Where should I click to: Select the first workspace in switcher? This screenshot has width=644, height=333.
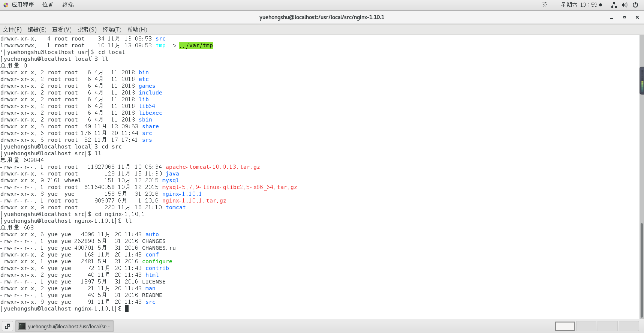[x=565, y=326]
